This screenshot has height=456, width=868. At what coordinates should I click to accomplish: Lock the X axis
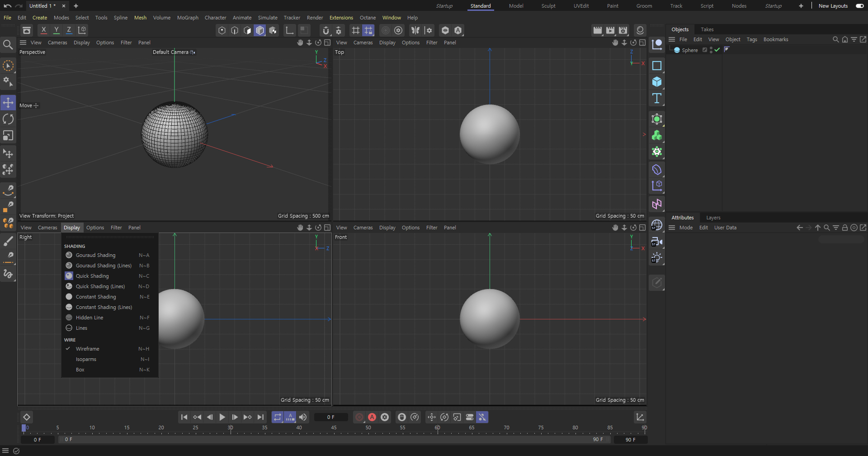pyautogui.click(x=43, y=30)
